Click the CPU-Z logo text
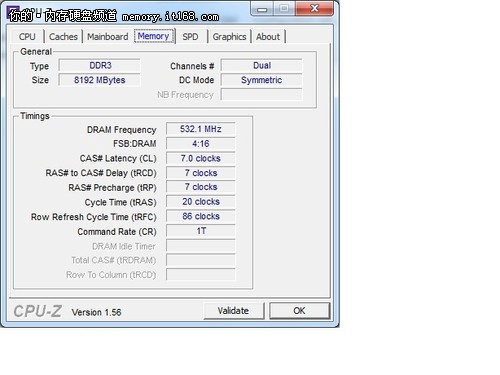 tap(37, 312)
